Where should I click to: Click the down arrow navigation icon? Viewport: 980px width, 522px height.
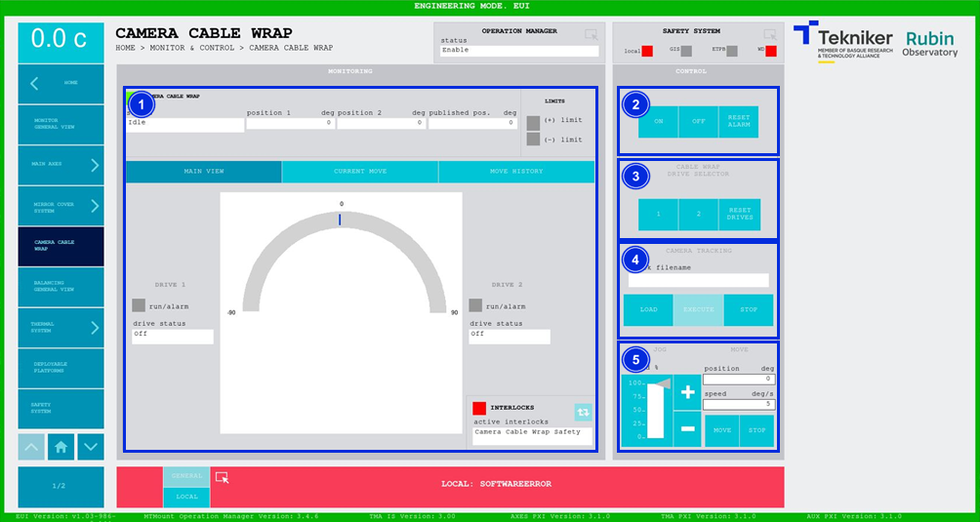tap(90, 447)
